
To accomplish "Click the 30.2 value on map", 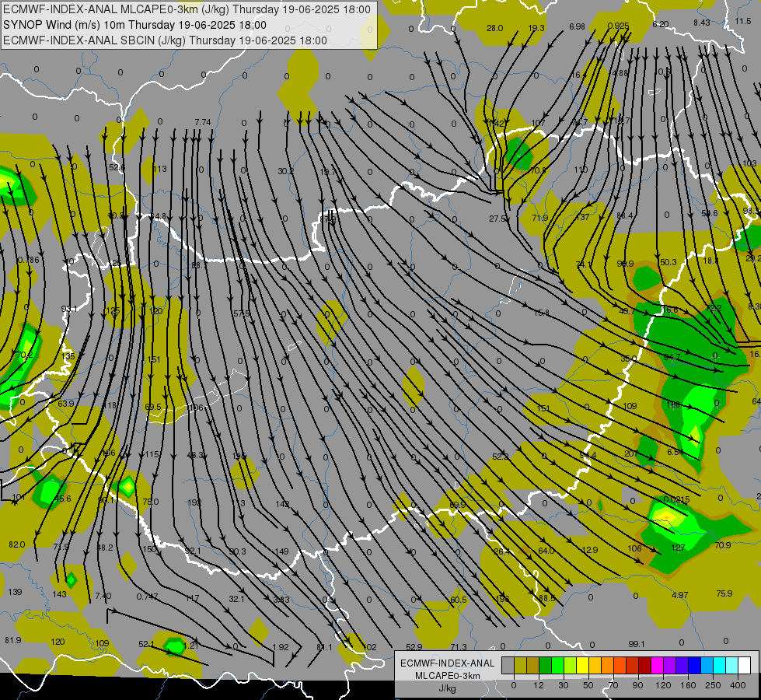I will (x=286, y=171).
